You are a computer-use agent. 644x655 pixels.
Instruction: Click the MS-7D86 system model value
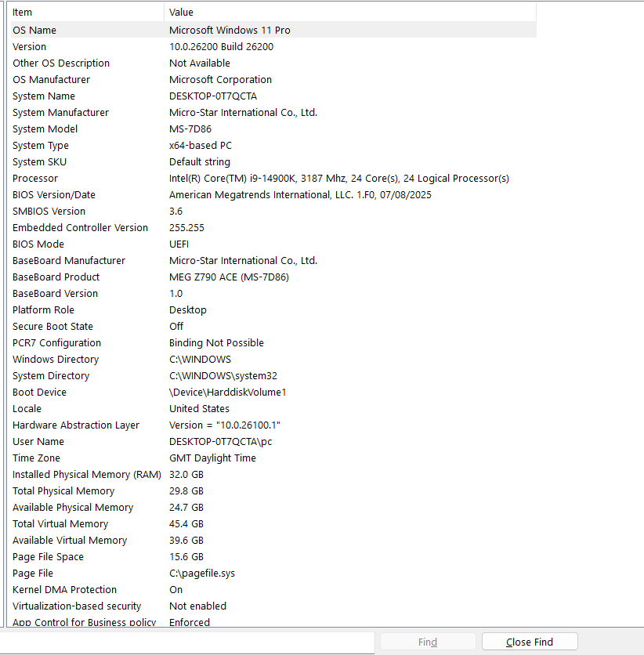(x=190, y=128)
